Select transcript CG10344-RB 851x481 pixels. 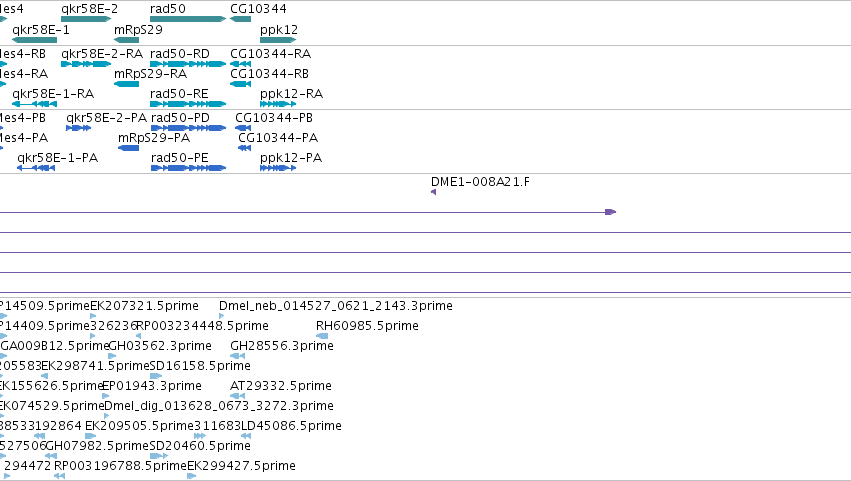pyautogui.click(x=240, y=84)
